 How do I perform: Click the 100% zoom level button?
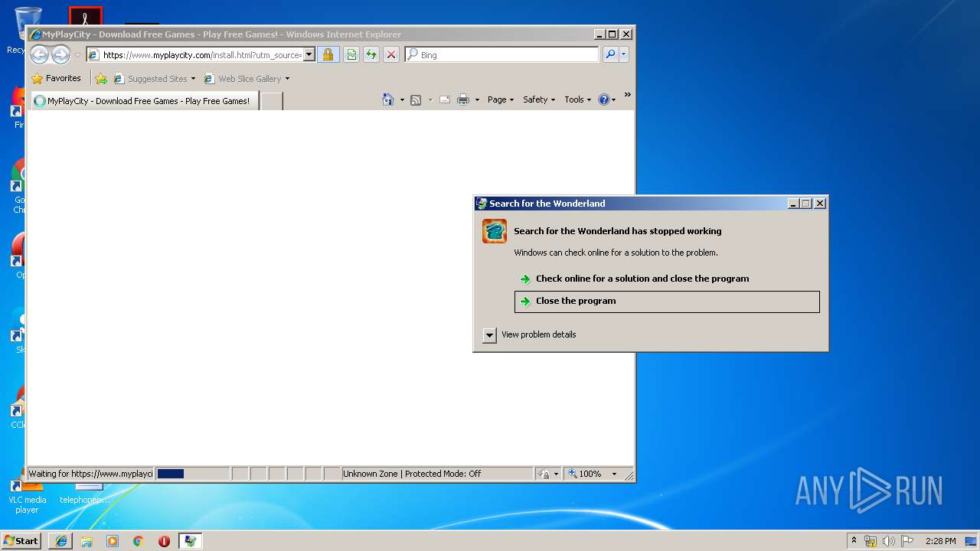click(x=586, y=474)
